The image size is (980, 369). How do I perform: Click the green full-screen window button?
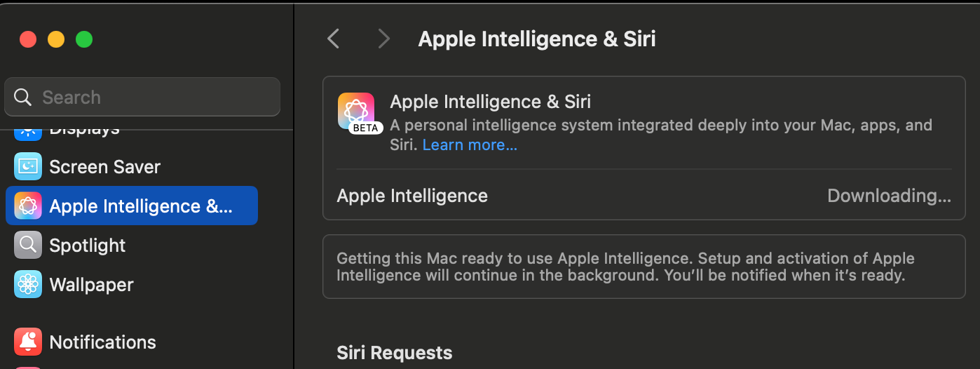pos(84,39)
